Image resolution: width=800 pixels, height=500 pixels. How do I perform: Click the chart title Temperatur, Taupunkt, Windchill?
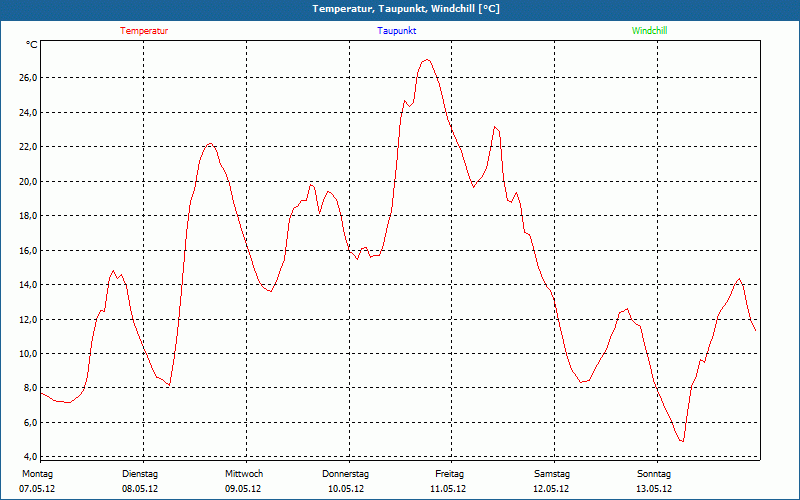point(406,9)
